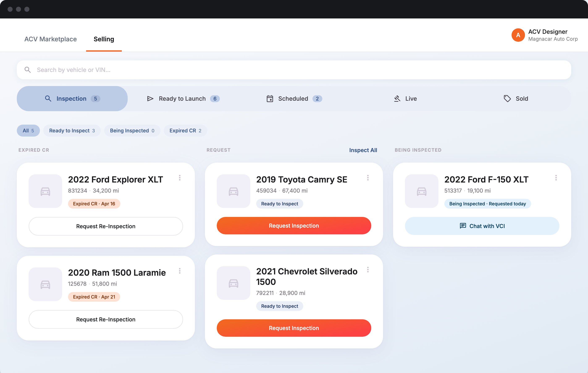
Task: Click the 831234 · 34,200 mi details
Action: [93, 190]
